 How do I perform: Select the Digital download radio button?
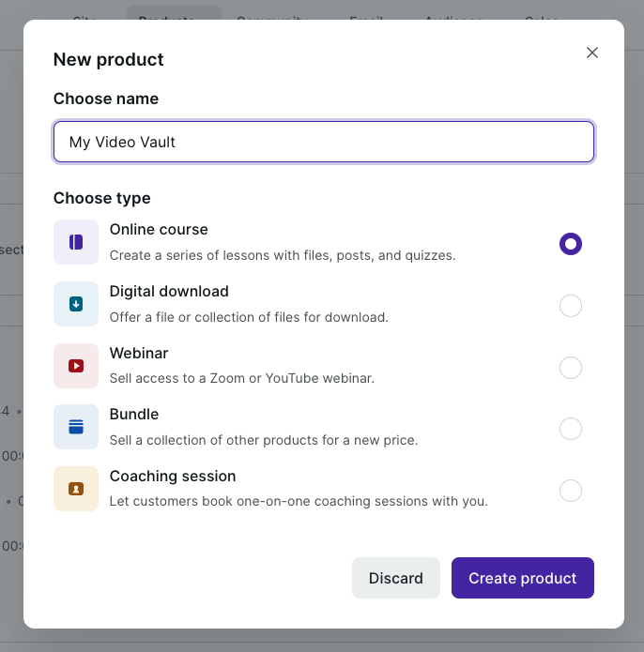click(571, 306)
